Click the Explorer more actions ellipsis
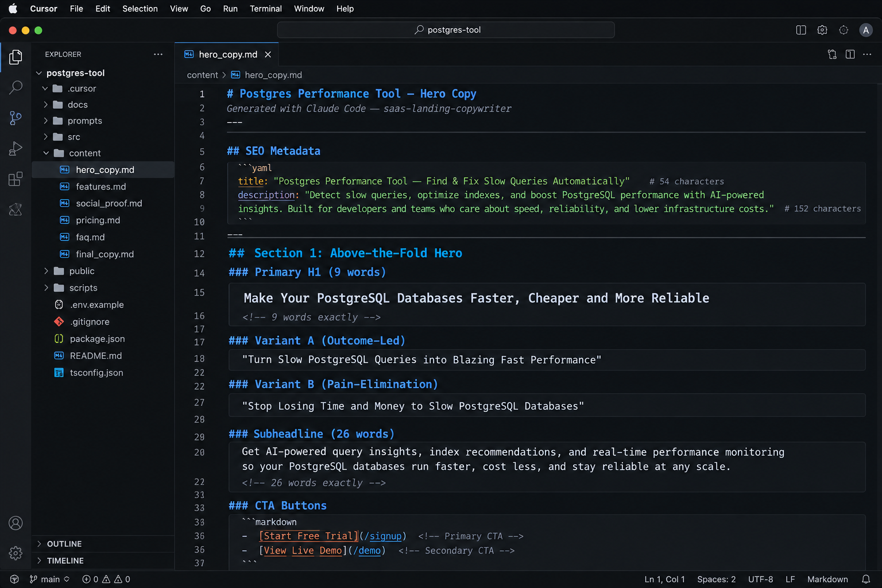882x588 pixels. tap(158, 55)
